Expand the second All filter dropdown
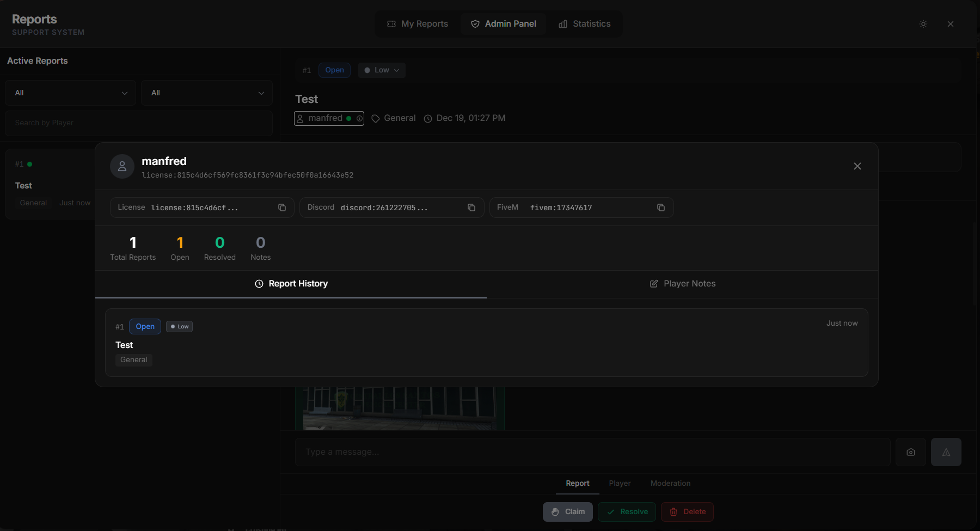Viewport: 980px width, 531px height. coord(207,93)
